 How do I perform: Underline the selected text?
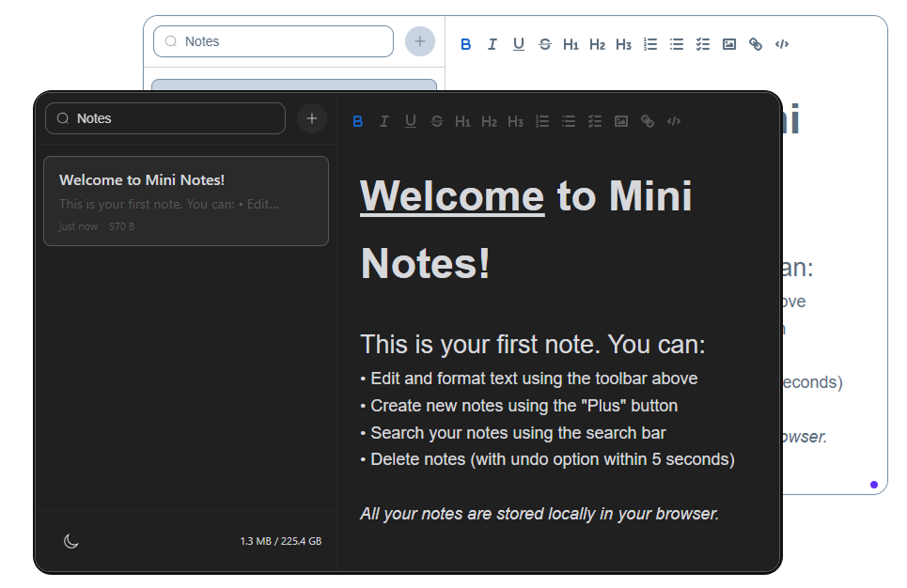click(x=410, y=120)
